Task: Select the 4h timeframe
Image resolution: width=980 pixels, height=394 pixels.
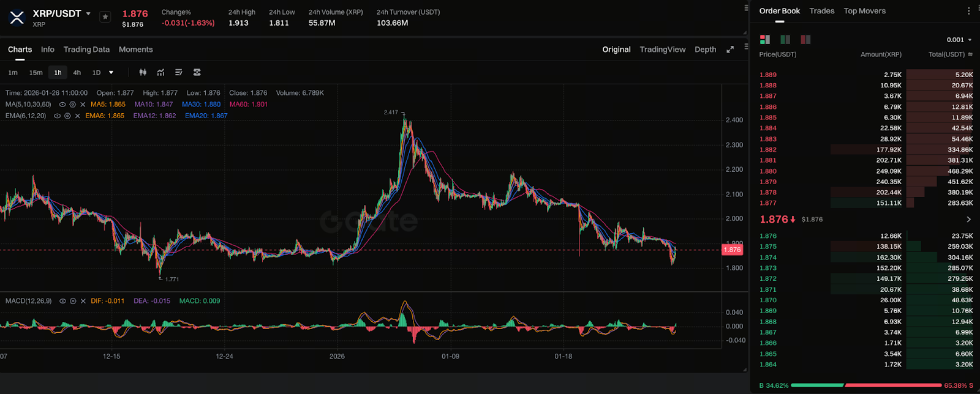Action: coord(77,73)
